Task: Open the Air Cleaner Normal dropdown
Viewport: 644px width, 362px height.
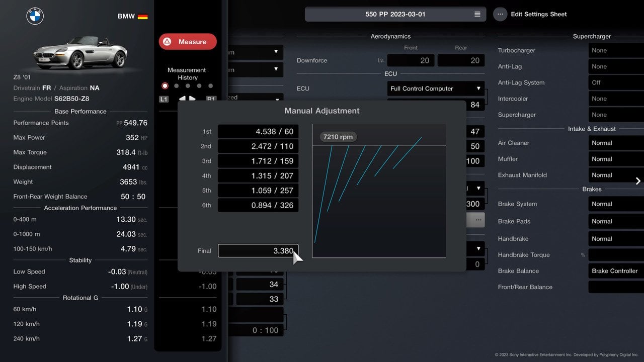Action: pyautogui.click(x=616, y=143)
